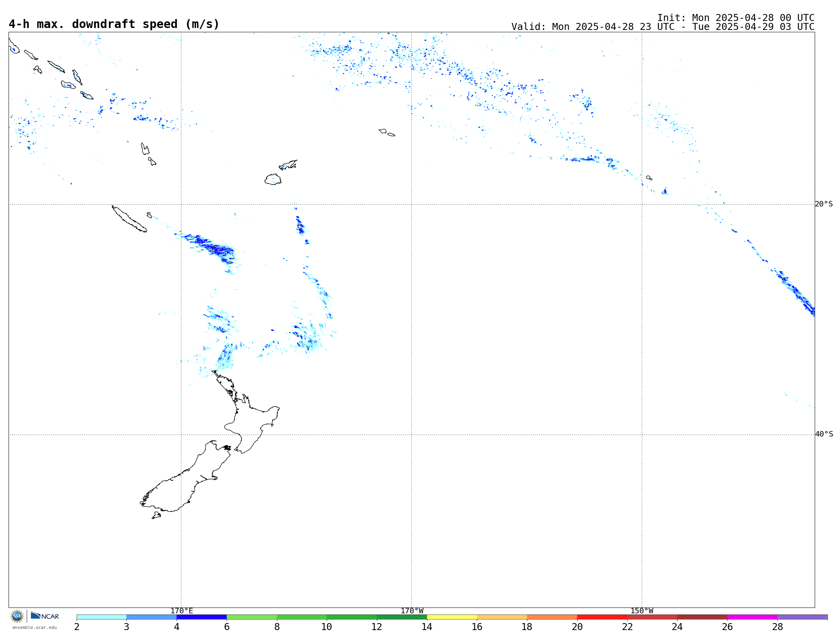Click the 170°E longitude label

point(182,611)
